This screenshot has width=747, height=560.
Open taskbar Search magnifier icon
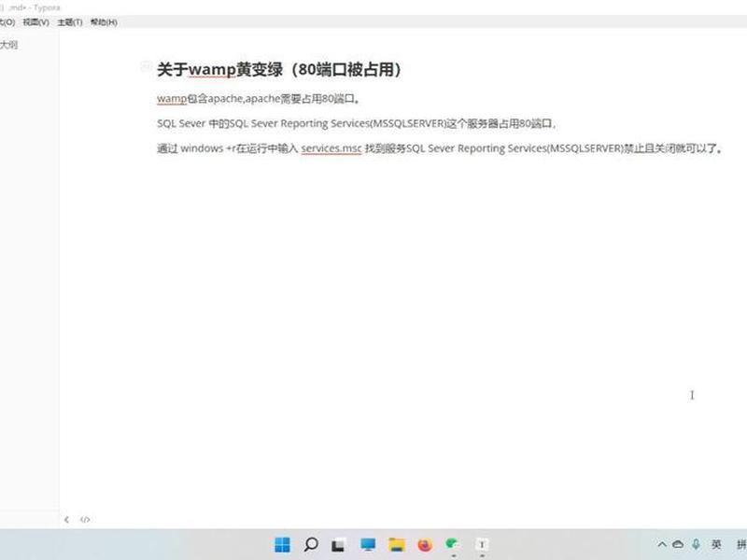(x=311, y=544)
